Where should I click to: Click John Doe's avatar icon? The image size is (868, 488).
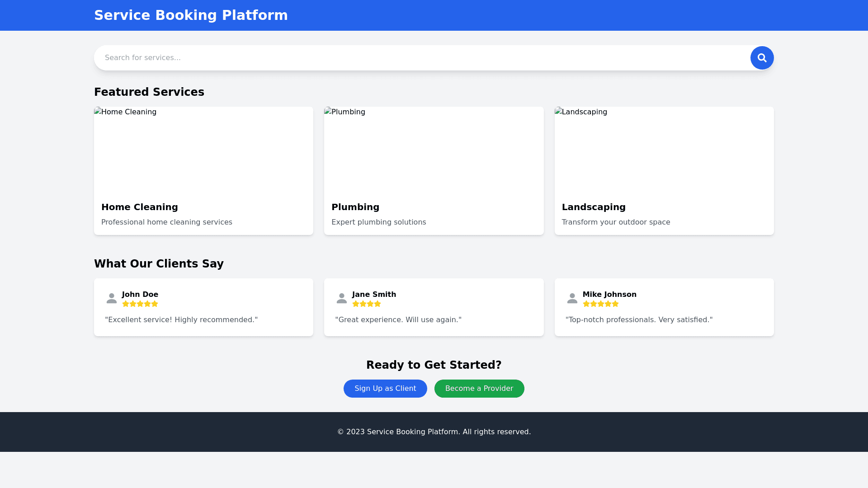tap(111, 298)
